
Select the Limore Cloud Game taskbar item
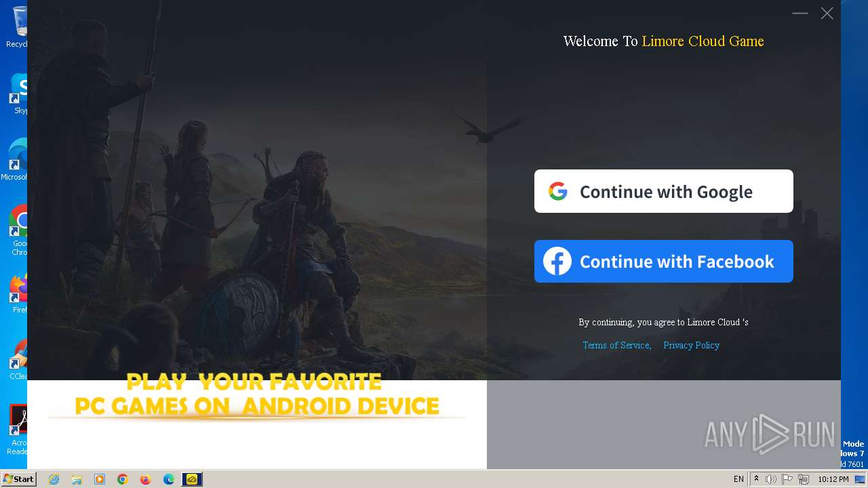coord(192,479)
